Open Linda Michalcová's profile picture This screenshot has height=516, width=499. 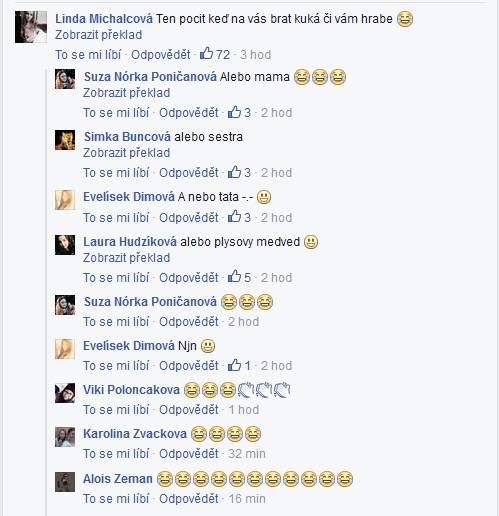pyautogui.click(x=31, y=27)
